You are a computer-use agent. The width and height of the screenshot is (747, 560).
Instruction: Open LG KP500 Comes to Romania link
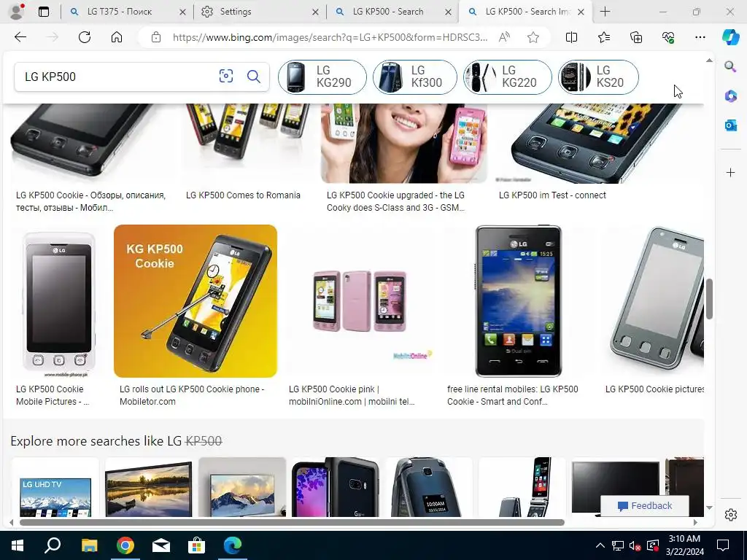(x=243, y=195)
